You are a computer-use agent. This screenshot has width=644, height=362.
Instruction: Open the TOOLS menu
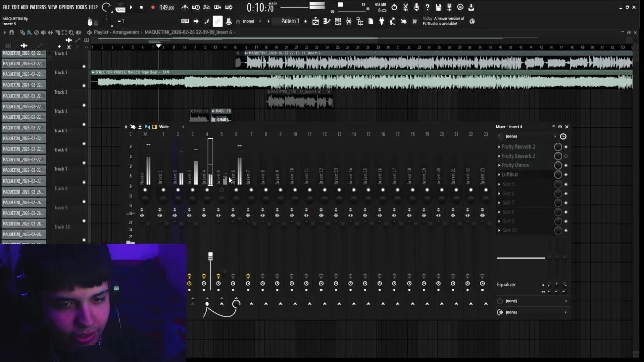tap(81, 7)
